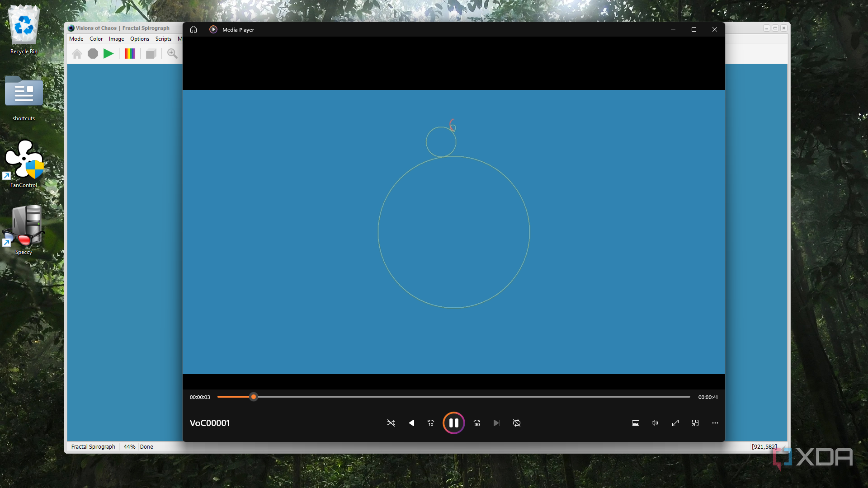Click the zoom magnifier in Visions of Chaos toolbar

pos(172,53)
